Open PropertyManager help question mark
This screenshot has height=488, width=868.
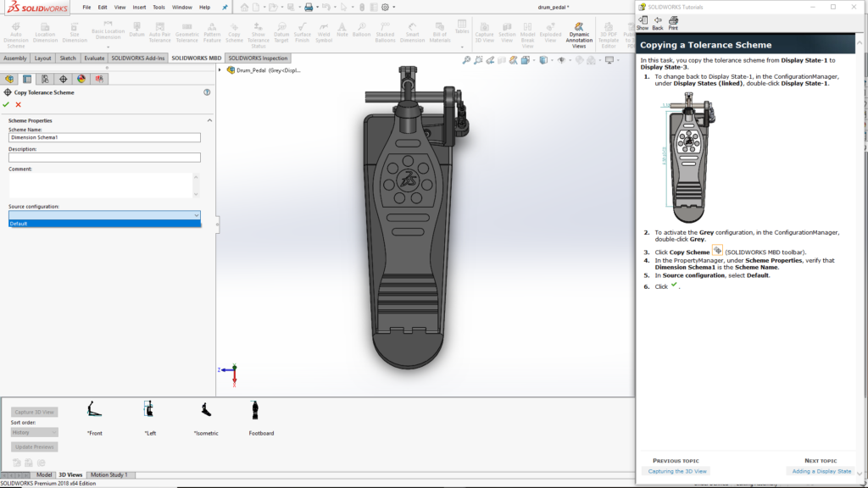(x=207, y=92)
